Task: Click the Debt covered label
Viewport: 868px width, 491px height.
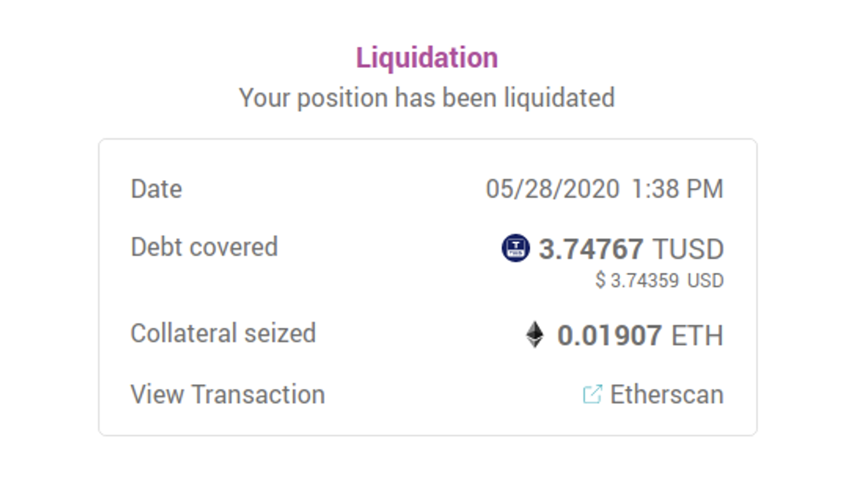Action: (204, 247)
